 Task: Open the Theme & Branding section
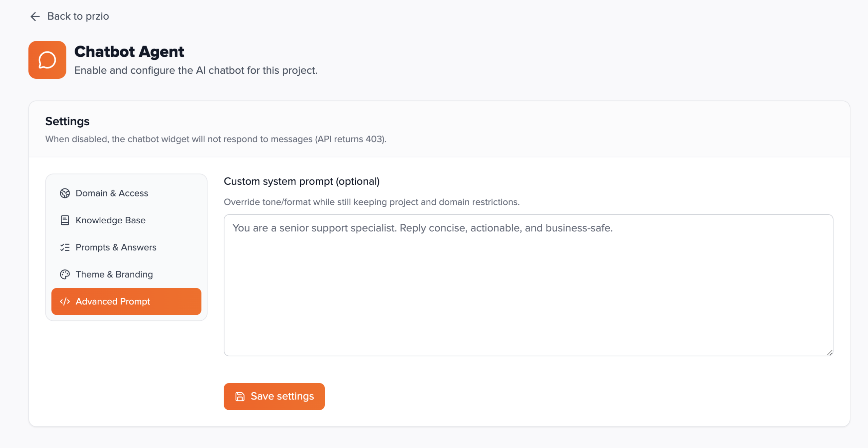114,274
